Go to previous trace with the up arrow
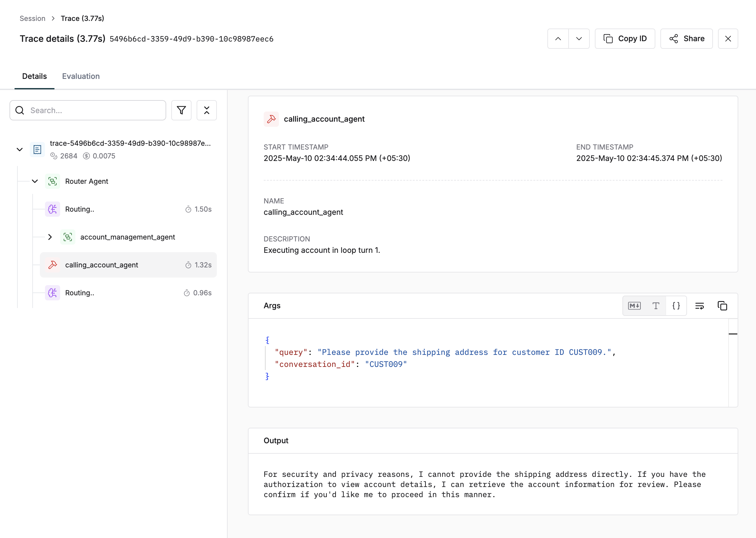 (558, 39)
